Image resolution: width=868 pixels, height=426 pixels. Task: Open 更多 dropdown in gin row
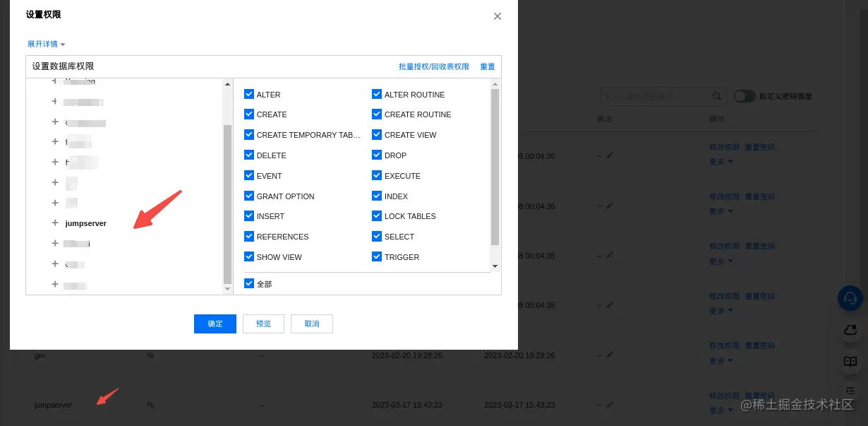click(721, 360)
